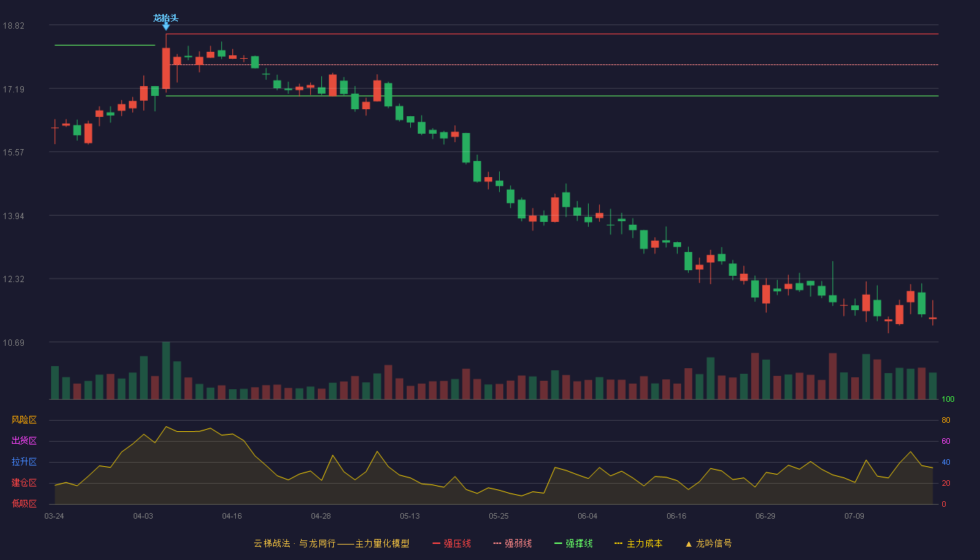Click the 05-13 date label
The image size is (980, 560).
pos(409,516)
